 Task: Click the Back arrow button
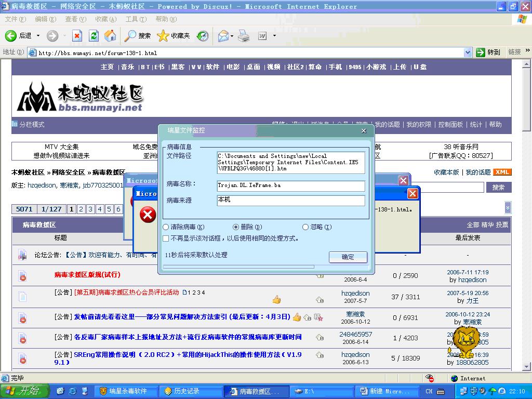(11, 36)
